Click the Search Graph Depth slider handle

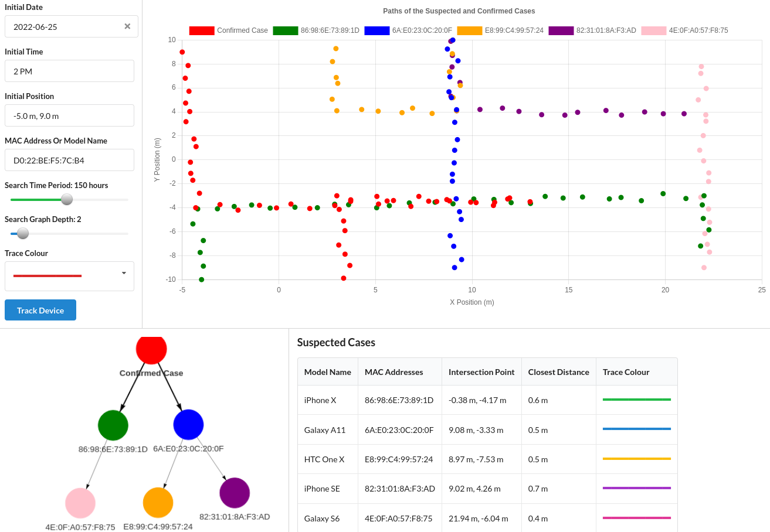pos(23,233)
